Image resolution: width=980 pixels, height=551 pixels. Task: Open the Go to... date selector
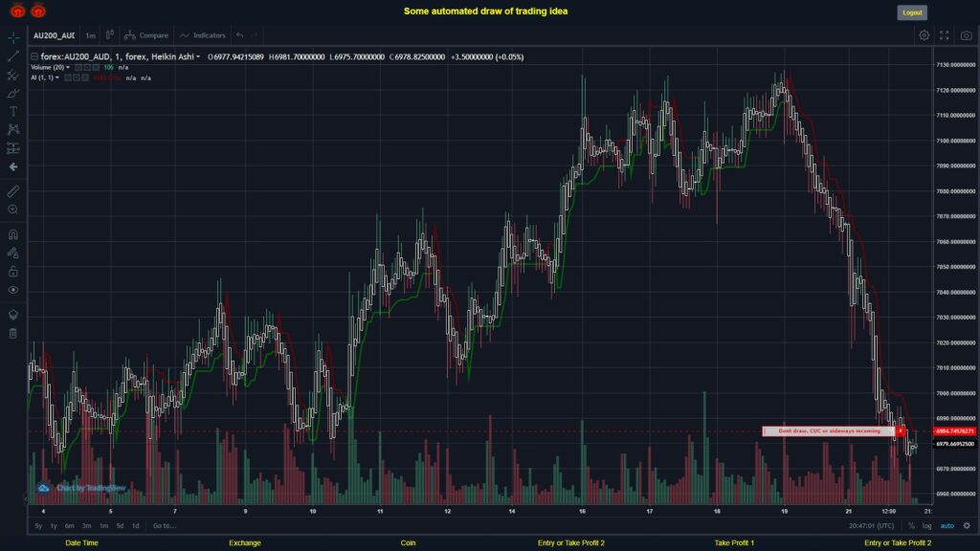(x=165, y=525)
